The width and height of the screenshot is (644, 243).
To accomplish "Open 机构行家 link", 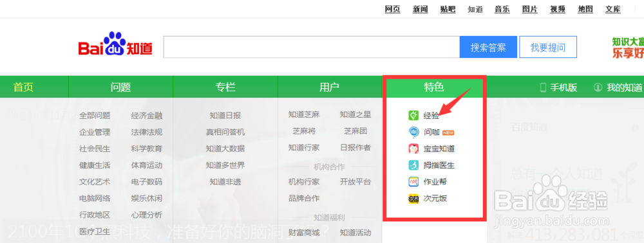I will [304, 181].
